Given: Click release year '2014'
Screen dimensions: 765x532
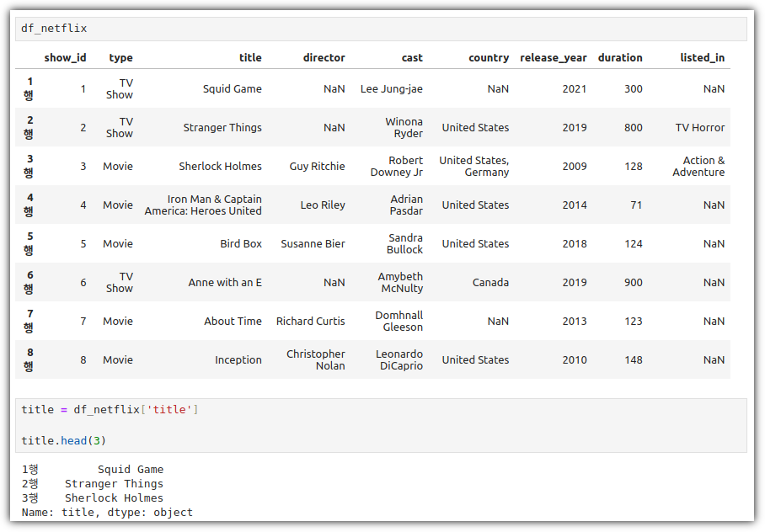Looking at the screenshot, I should (575, 205).
